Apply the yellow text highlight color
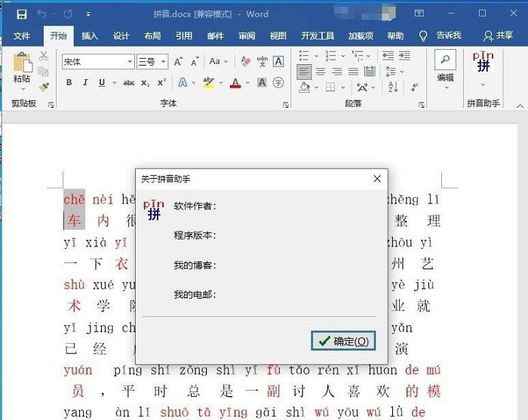The image size is (528, 420). (209, 82)
